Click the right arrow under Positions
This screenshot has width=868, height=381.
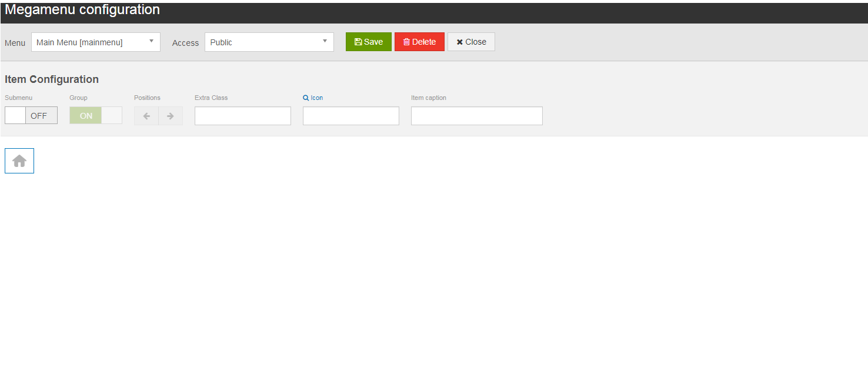171,115
